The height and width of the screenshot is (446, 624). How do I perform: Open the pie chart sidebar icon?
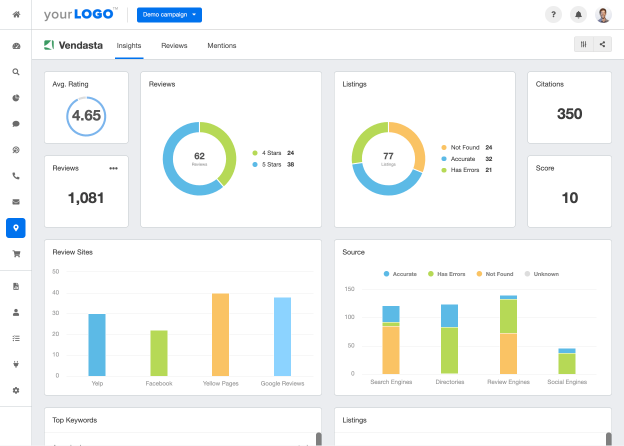(x=16, y=98)
